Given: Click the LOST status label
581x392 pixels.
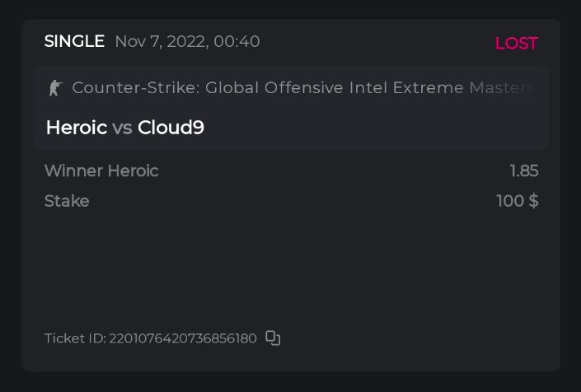Looking at the screenshot, I should pyautogui.click(x=516, y=43).
